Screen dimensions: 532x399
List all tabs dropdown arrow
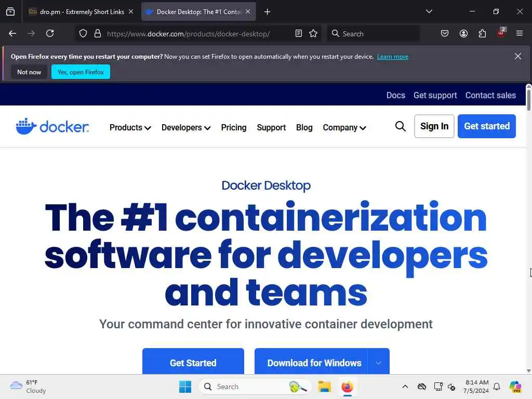tap(429, 11)
